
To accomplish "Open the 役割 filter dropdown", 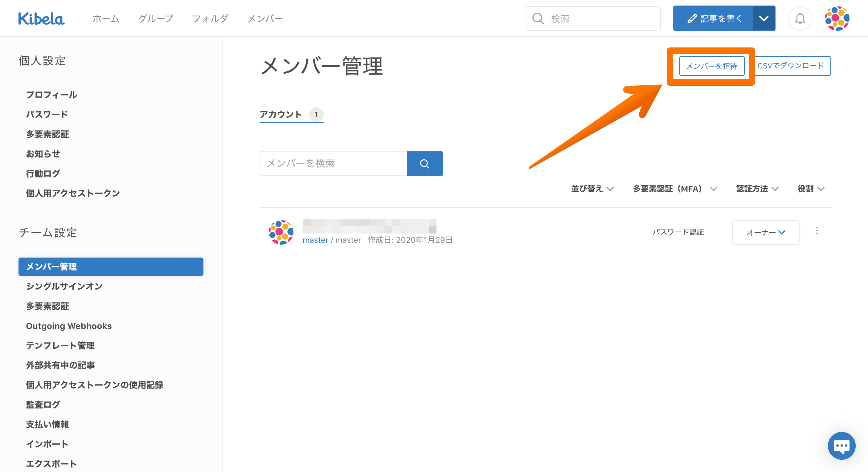I will tap(811, 189).
